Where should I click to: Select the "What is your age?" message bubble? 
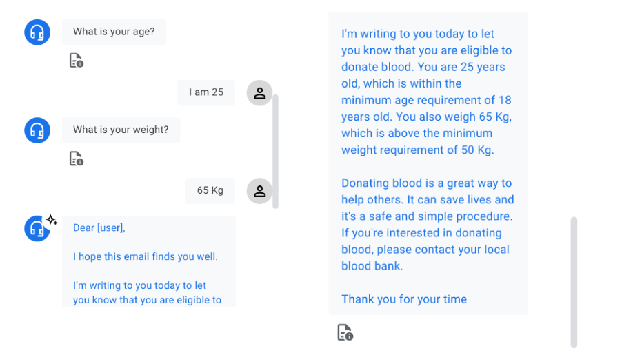coord(114,32)
